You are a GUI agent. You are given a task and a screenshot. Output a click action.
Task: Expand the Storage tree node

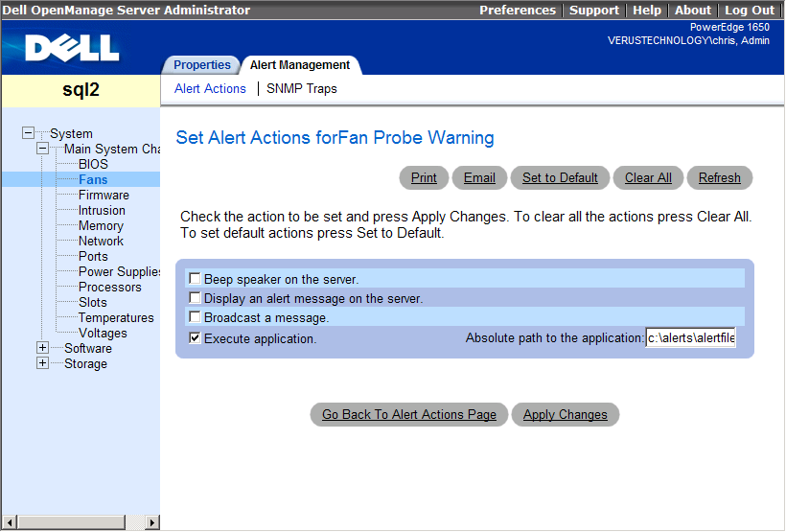click(x=42, y=364)
